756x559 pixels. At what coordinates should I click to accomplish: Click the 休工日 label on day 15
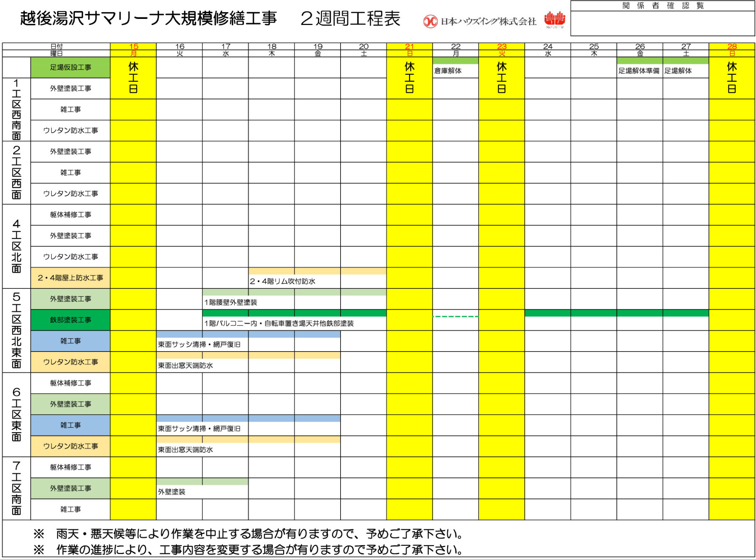click(x=133, y=78)
